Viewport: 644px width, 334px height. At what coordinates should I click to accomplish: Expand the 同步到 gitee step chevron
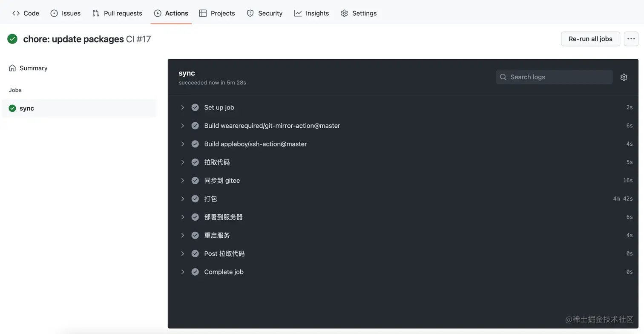click(x=182, y=181)
